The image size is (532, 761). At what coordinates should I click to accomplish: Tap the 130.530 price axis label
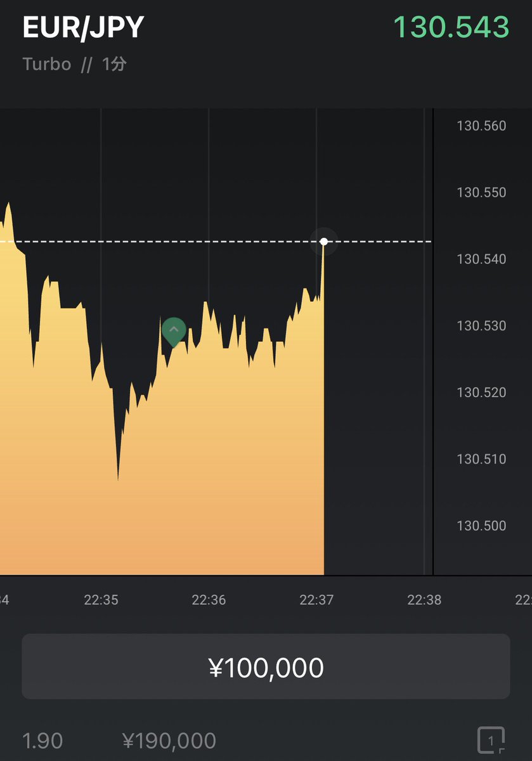click(481, 325)
